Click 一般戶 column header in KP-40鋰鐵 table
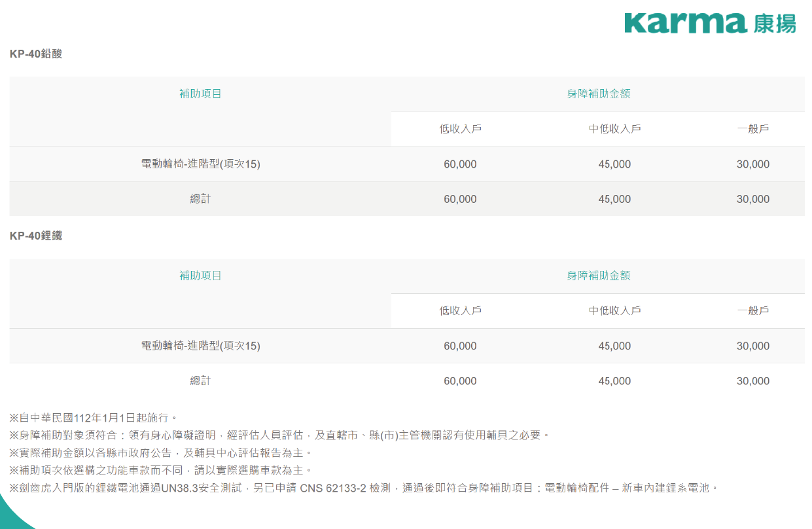 [x=753, y=311]
